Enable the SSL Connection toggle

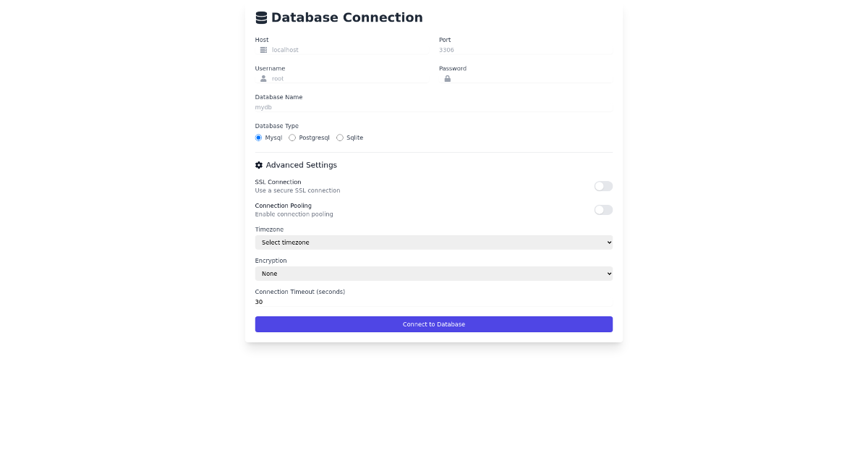(x=603, y=186)
